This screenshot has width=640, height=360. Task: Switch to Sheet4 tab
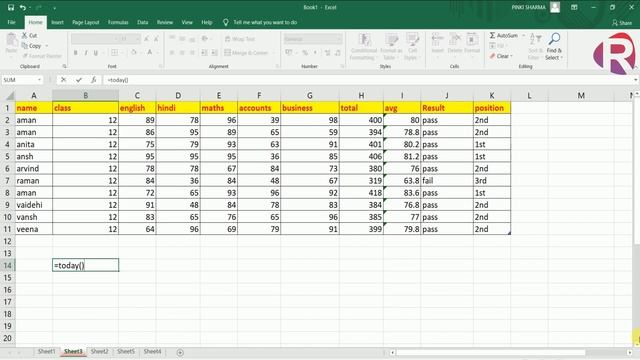click(x=152, y=351)
